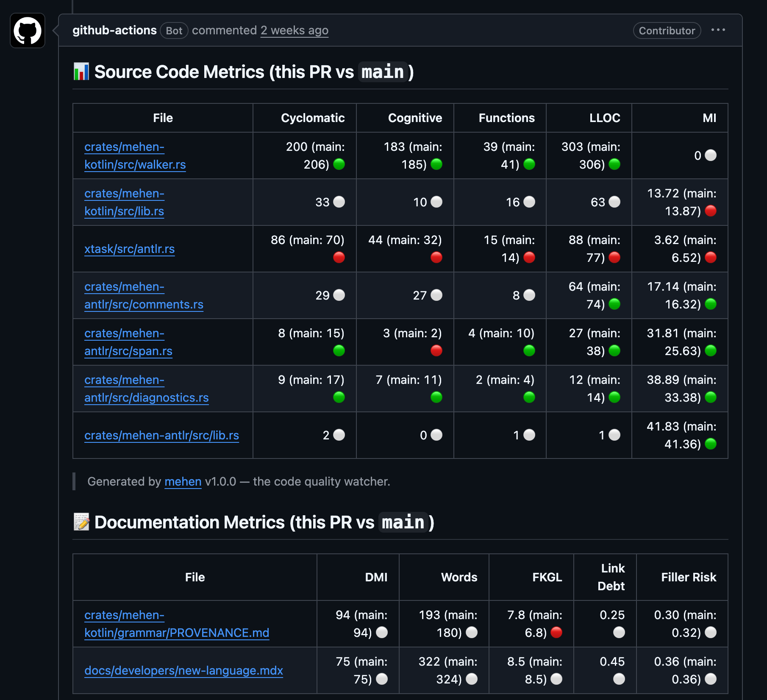Open crates/mehen-kotlin/src/walker.rs file link
Viewport: 767px width, 700px height.
pyautogui.click(x=135, y=156)
